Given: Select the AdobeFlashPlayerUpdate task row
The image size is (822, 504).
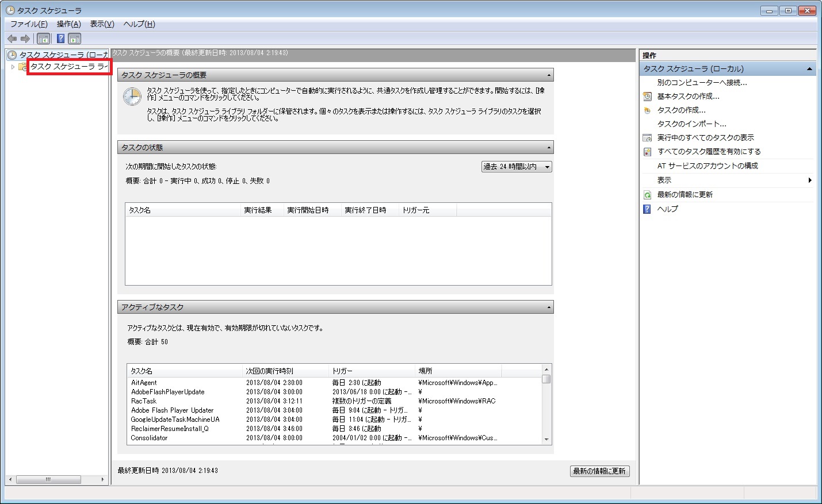Looking at the screenshot, I should (x=334, y=392).
